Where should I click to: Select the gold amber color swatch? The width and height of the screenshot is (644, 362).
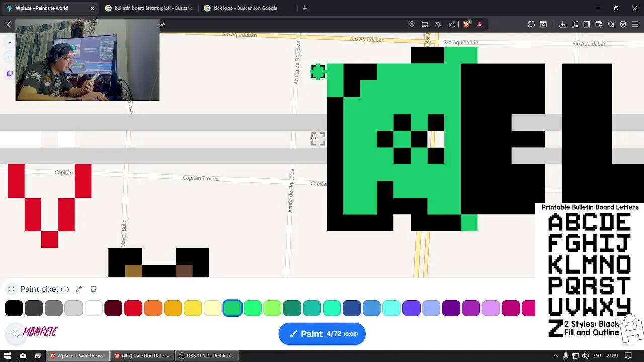[x=173, y=308]
